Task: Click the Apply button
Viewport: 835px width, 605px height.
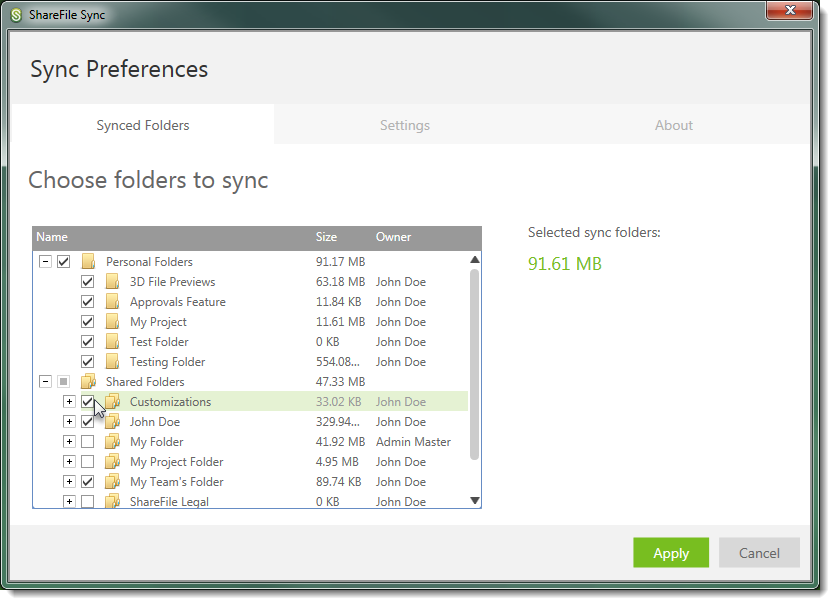Action: tap(670, 552)
